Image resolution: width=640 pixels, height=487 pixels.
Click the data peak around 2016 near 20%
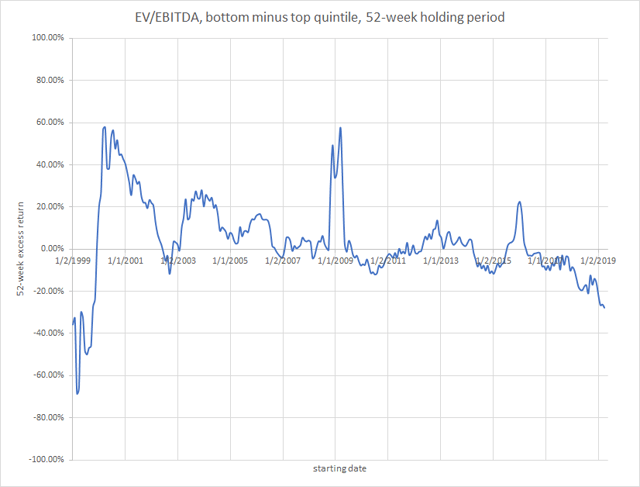click(520, 202)
